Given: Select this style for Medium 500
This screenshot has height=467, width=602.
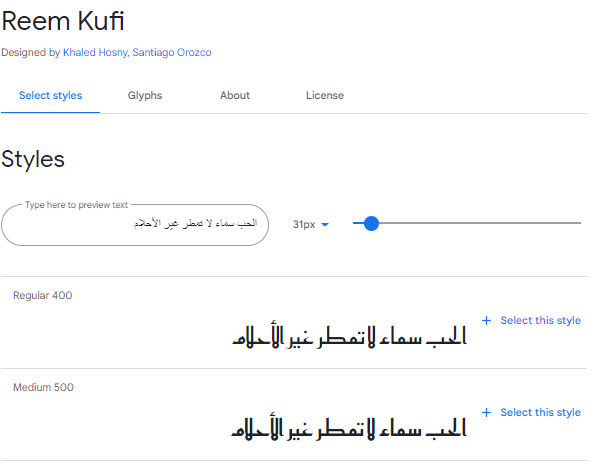Looking at the screenshot, I should (540, 412).
